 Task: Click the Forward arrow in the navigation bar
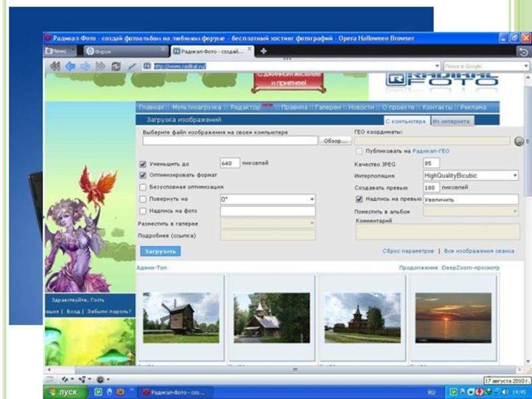coord(85,66)
